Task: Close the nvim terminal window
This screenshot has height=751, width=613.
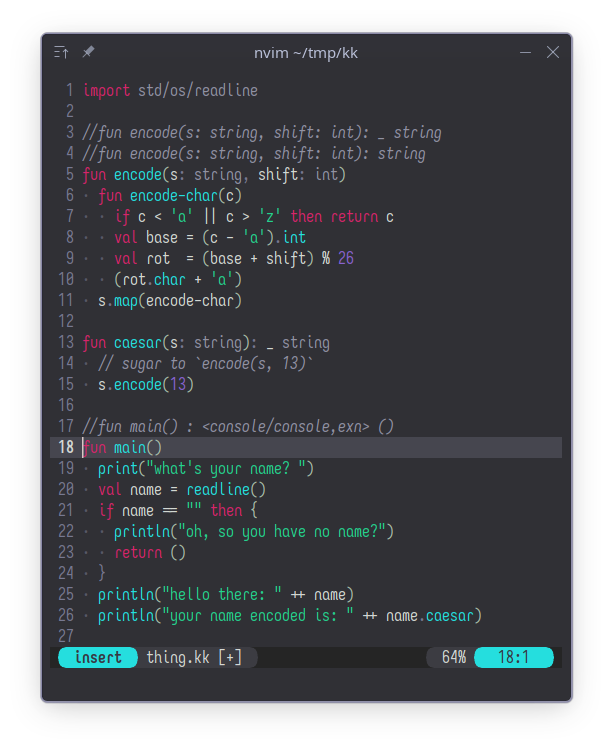Action: [x=553, y=52]
